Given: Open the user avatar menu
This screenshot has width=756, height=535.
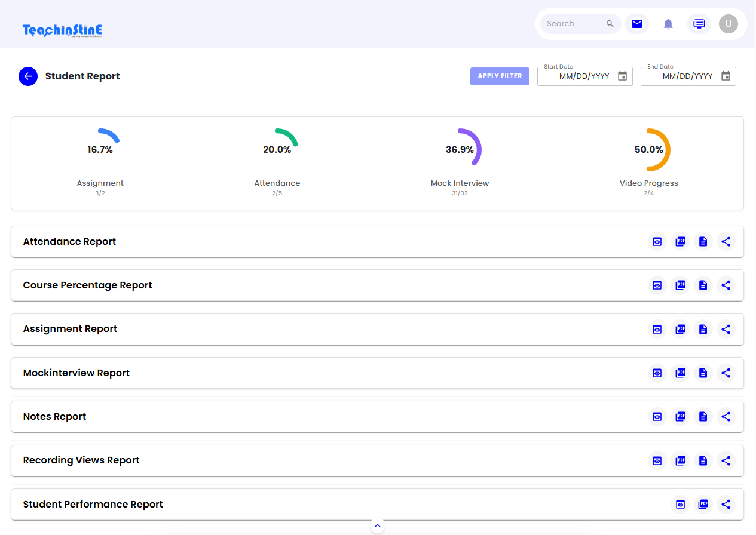Looking at the screenshot, I should pyautogui.click(x=728, y=24).
